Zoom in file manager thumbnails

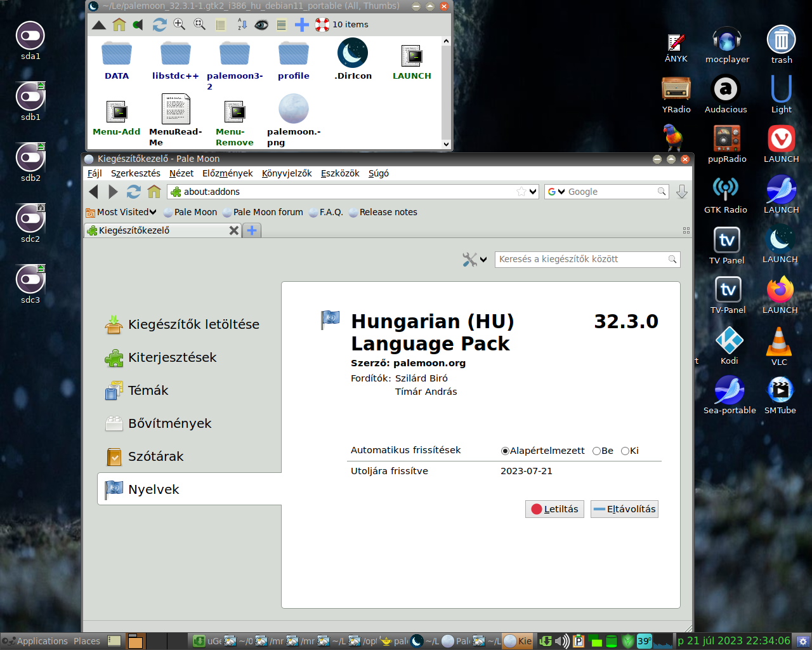(x=180, y=24)
